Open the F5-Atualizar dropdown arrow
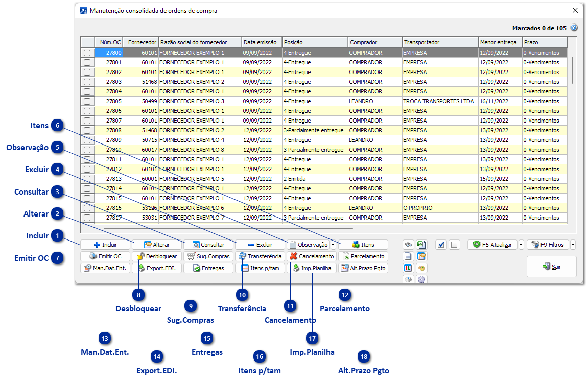Image resolution: width=588 pixels, height=384 pixels. 521,245
